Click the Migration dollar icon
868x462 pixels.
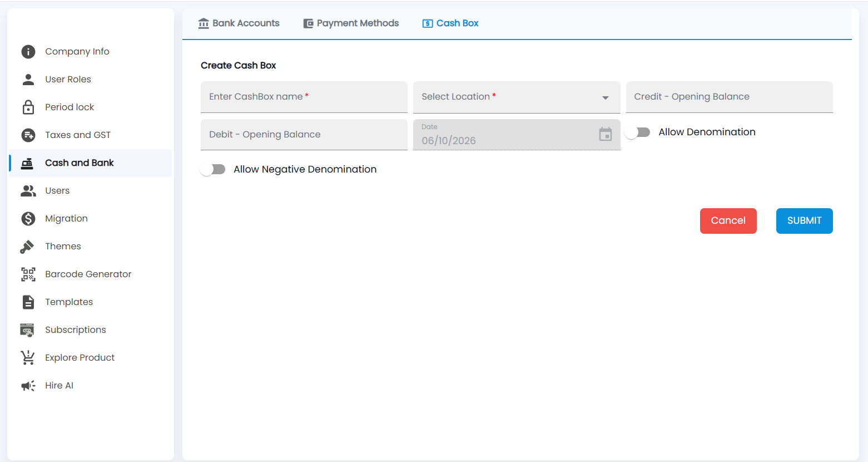coord(28,219)
